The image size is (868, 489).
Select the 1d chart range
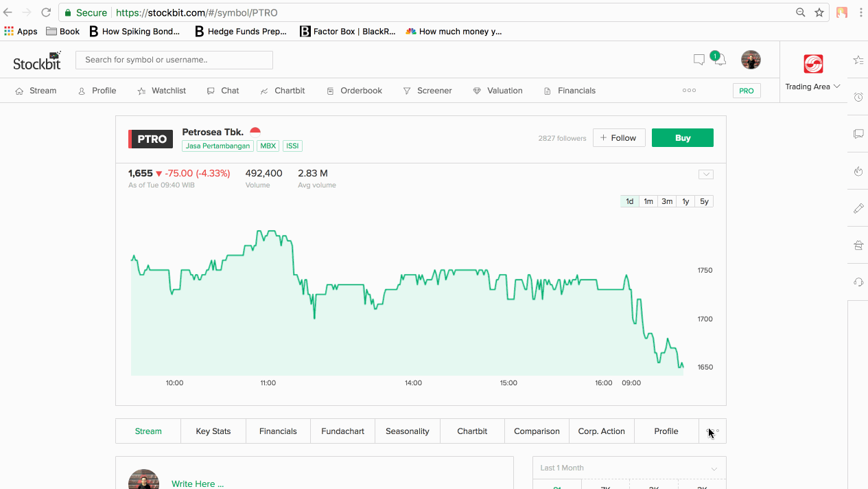point(630,201)
